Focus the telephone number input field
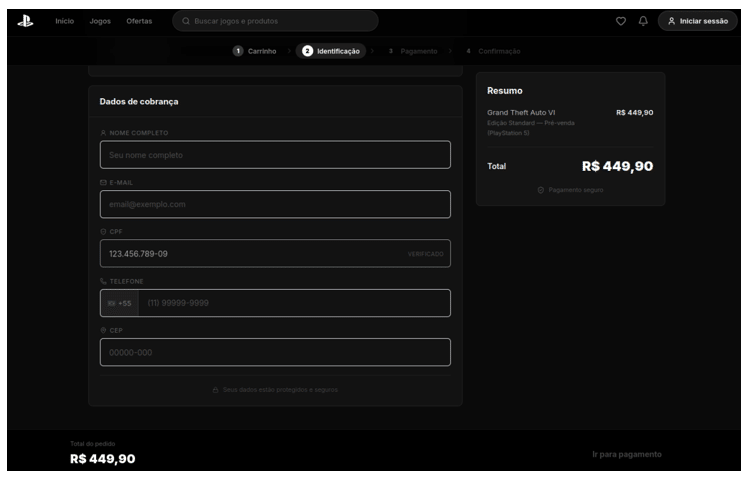 point(295,303)
